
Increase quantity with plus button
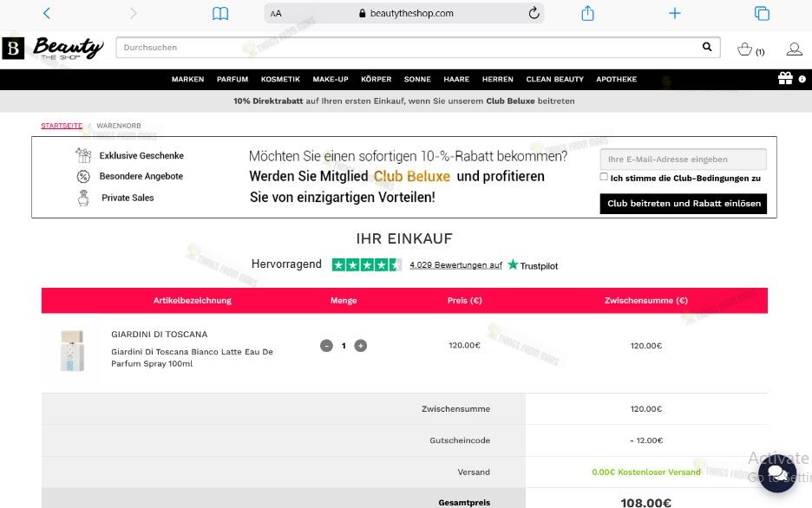click(360, 346)
